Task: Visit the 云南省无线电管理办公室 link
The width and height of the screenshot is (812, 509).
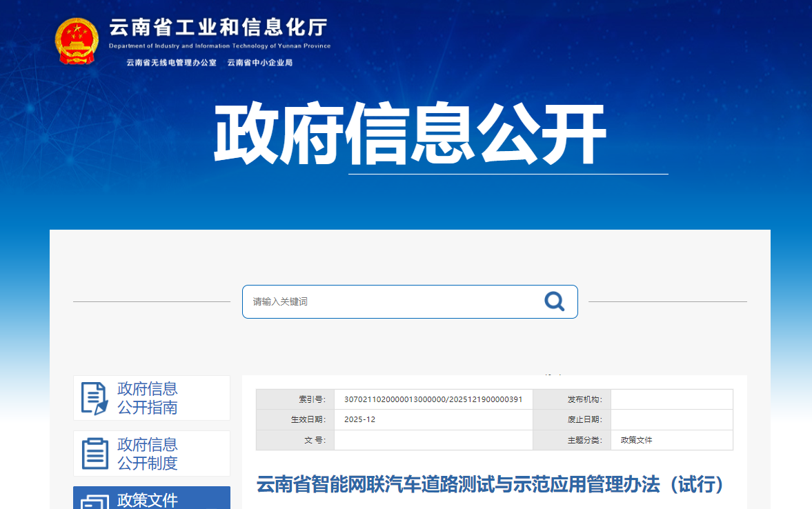Action: (x=171, y=63)
